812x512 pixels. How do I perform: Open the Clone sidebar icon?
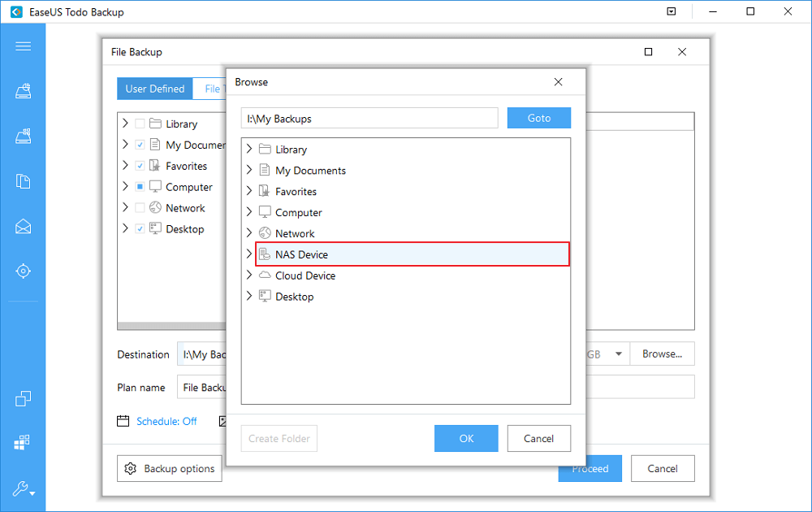click(x=23, y=398)
